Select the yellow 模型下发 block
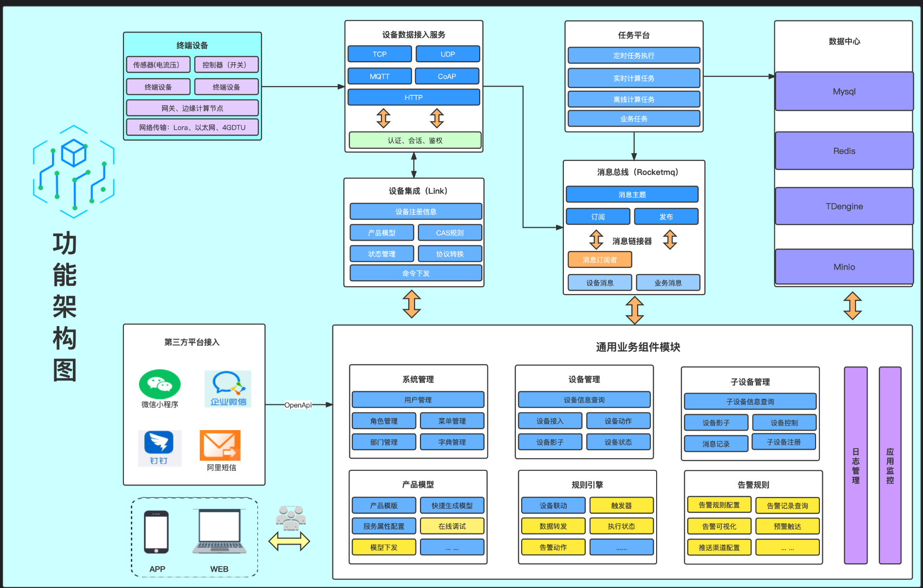Viewport: 923px width, 588px height. 384,547
